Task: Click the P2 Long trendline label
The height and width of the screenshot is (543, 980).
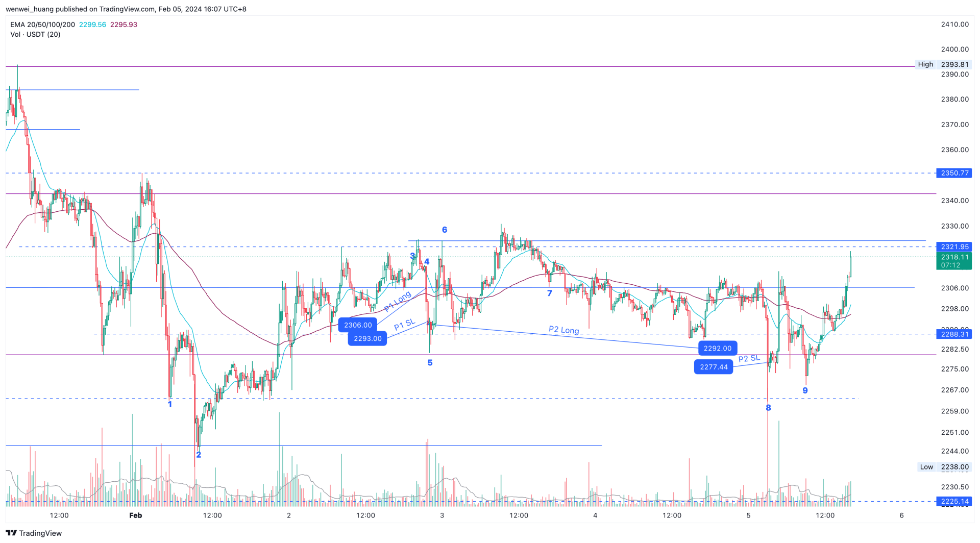Action: point(564,330)
